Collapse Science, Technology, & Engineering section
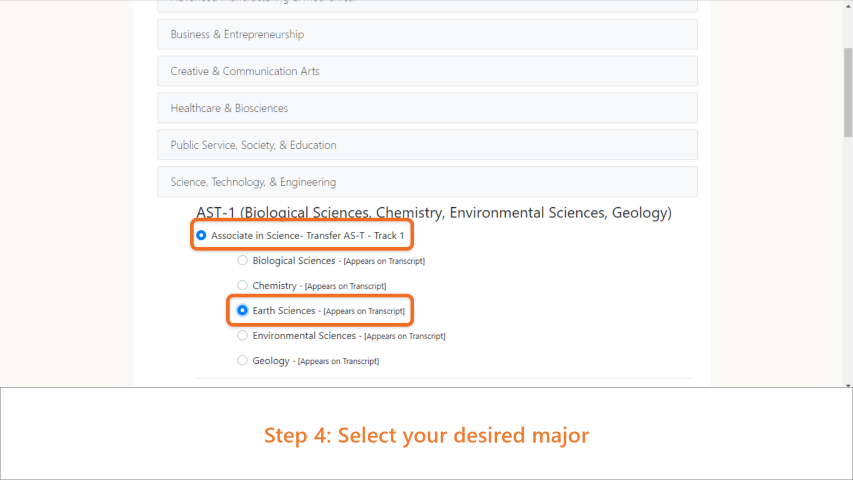853x480 pixels. click(x=427, y=182)
